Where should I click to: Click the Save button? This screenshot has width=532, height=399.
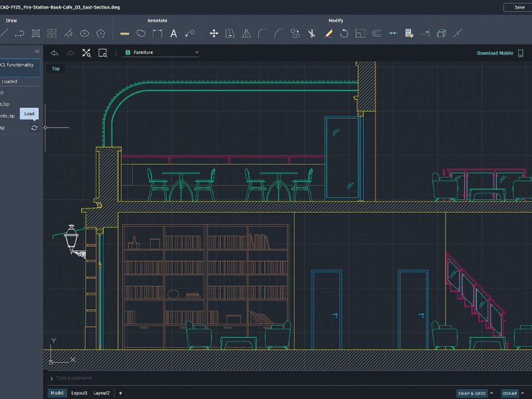tap(519, 7)
